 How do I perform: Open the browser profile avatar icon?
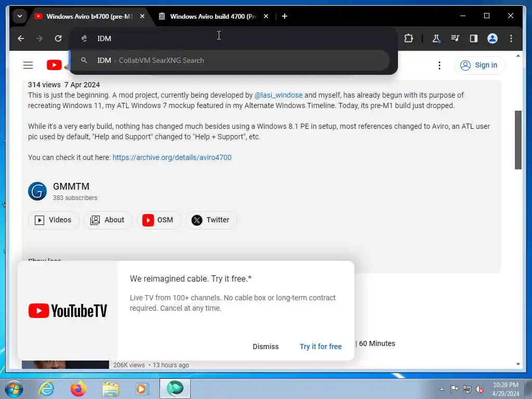click(x=493, y=38)
